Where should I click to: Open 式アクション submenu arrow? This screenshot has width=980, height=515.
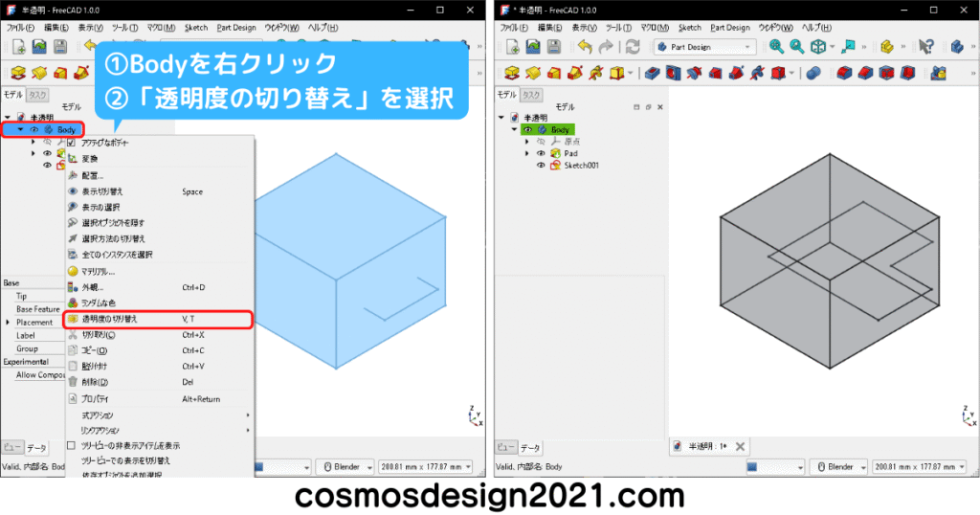click(x=248, y=415)
